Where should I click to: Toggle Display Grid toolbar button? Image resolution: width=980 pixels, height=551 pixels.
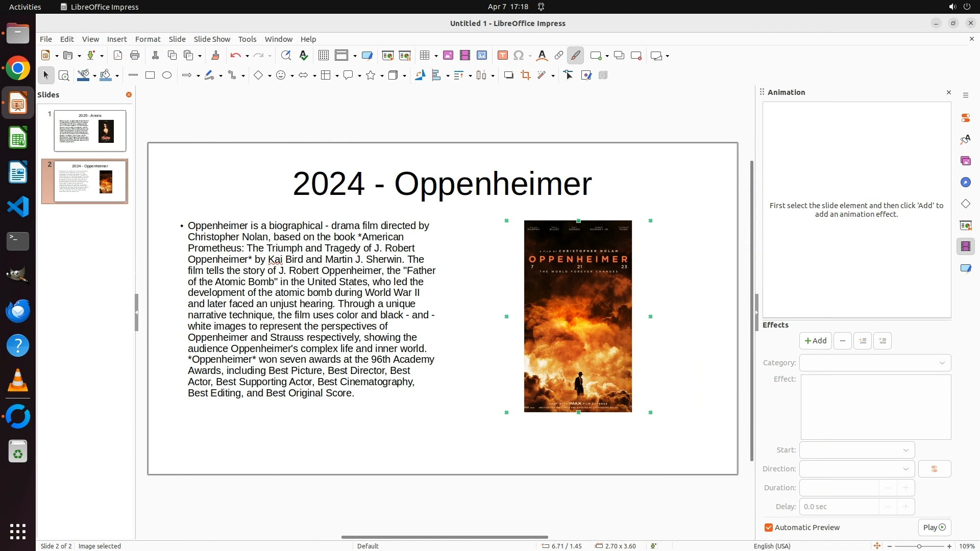click(323, 56)
